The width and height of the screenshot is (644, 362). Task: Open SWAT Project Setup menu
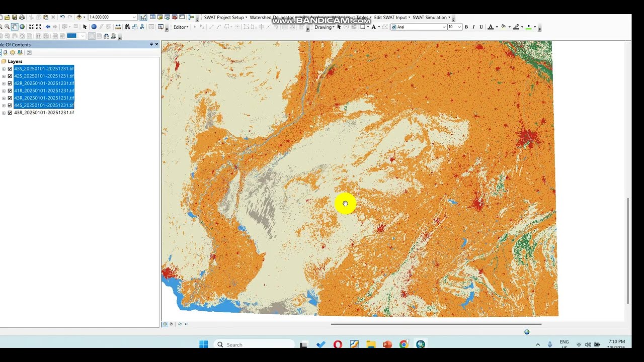pyautogui.click(x=225, y=18)
